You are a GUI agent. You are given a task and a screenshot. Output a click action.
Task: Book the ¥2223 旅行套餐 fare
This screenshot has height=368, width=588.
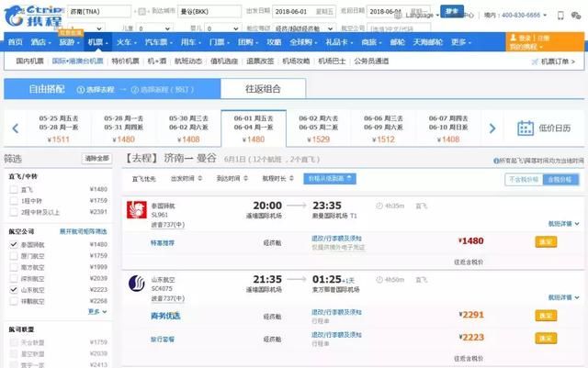546,338
